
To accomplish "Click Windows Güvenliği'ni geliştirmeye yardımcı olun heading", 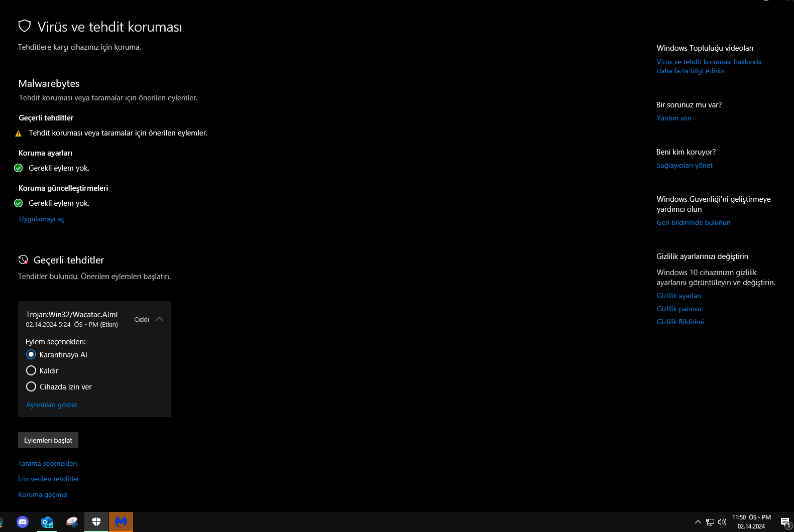I will click(714, 204).
